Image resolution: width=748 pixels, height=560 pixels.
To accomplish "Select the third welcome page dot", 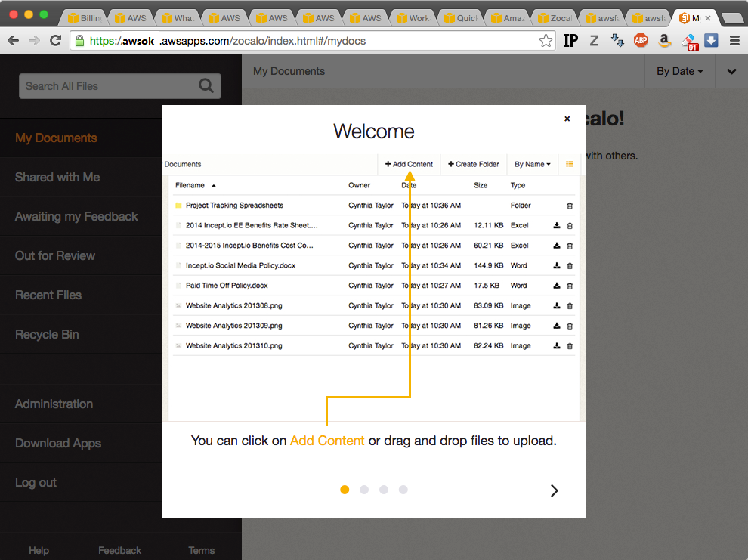I will [x=384, y=490].
